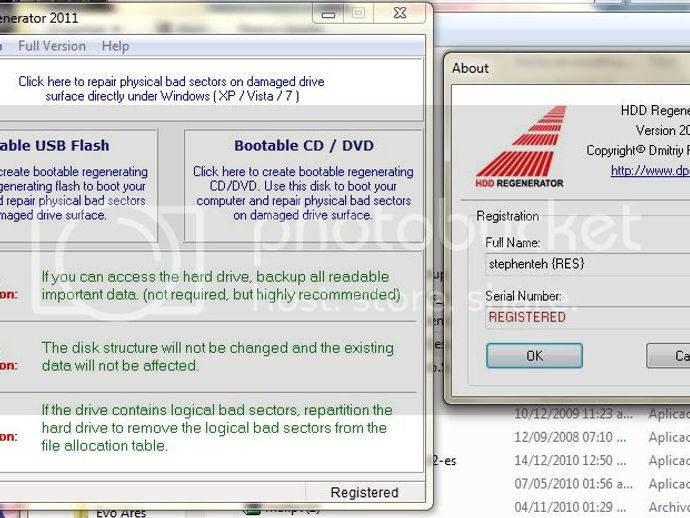The height and width of the screenshot is (518, 690).
Task: Click the Evo Ares folder item
Action: pyautogui.click(x=110, y=513)
